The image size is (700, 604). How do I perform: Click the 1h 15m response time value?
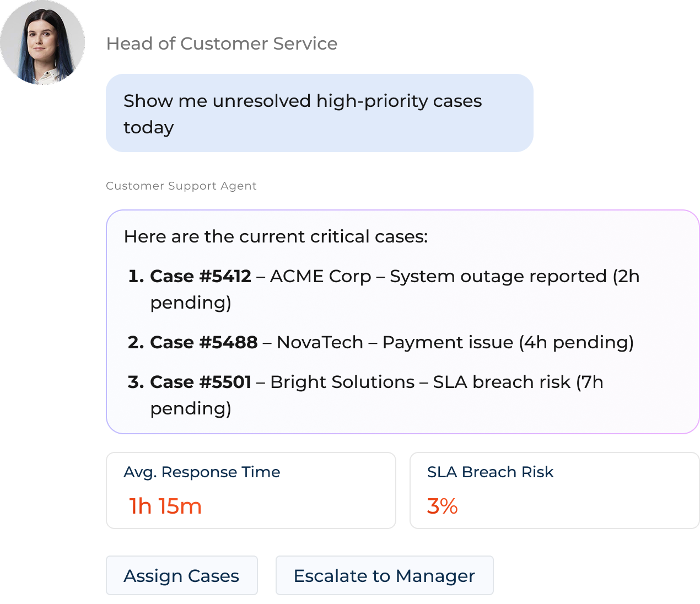[165, 506]
